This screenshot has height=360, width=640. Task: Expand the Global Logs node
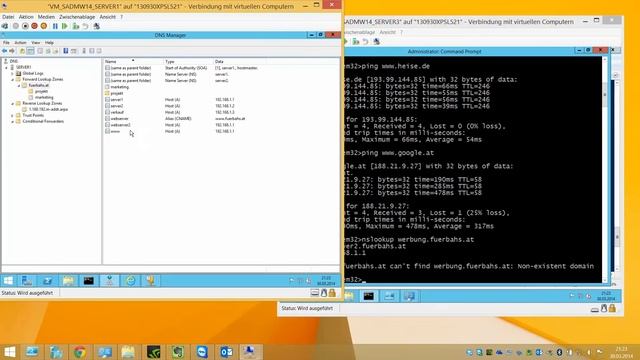12,73
